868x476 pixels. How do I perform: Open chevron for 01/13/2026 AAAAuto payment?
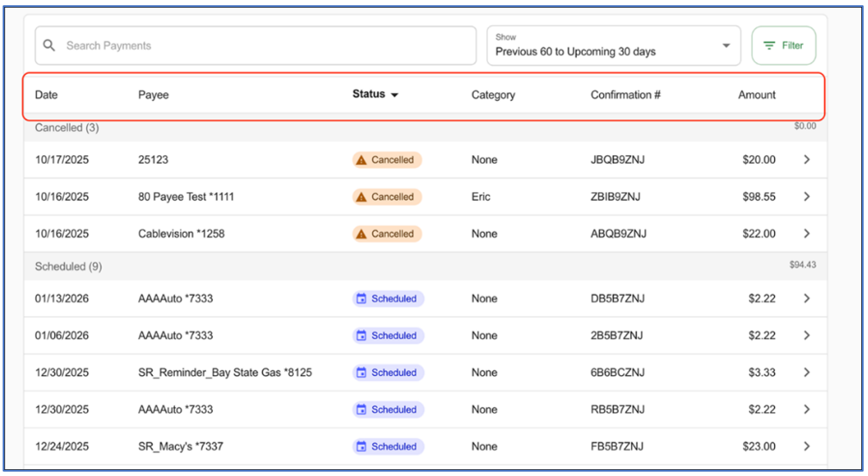(x=806, y=298)
